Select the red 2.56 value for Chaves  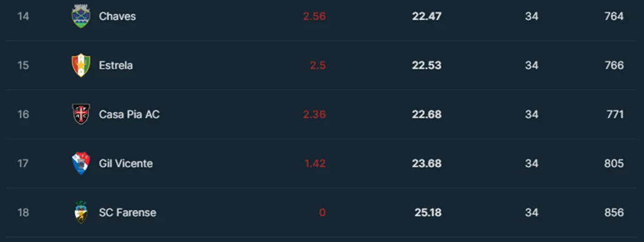[314, 16]
